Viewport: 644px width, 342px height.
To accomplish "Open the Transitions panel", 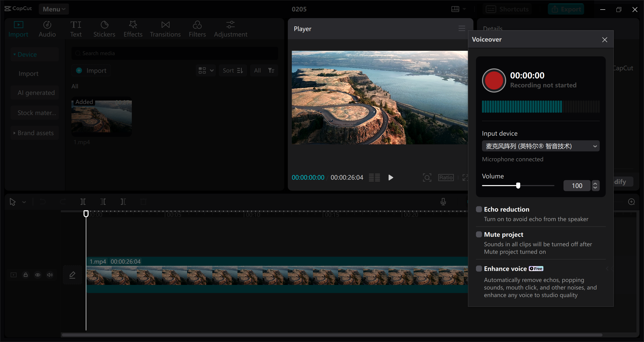I will [165, 28].
